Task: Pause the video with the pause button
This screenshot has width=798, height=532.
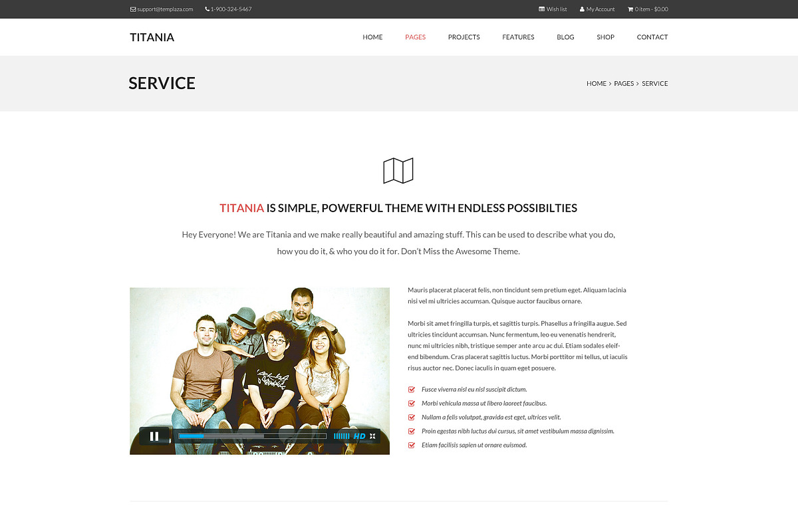Action: pos(154,436)
